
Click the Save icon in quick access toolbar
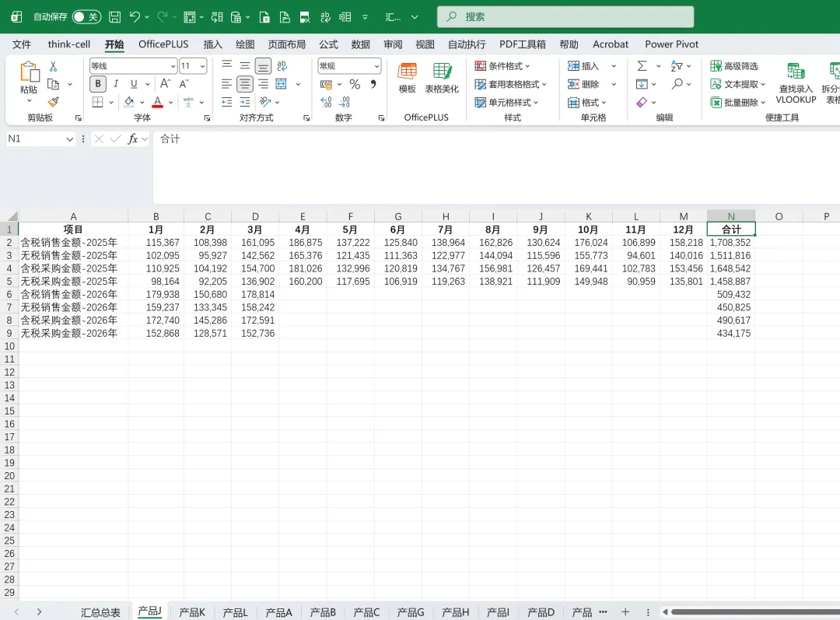tap(114, 17)
